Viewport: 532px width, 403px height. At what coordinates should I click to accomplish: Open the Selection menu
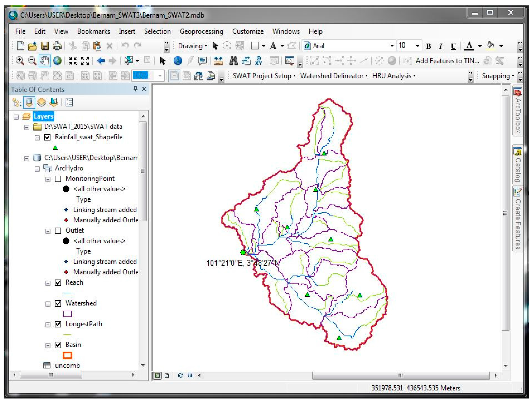[157, 31]
